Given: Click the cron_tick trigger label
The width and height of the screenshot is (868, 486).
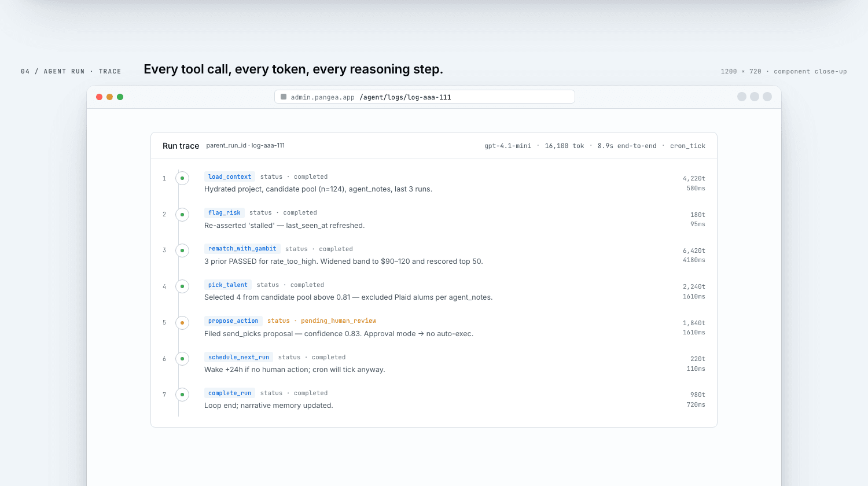Looking at the screenshot, I should pyautogui.click(x=687, y=146).
